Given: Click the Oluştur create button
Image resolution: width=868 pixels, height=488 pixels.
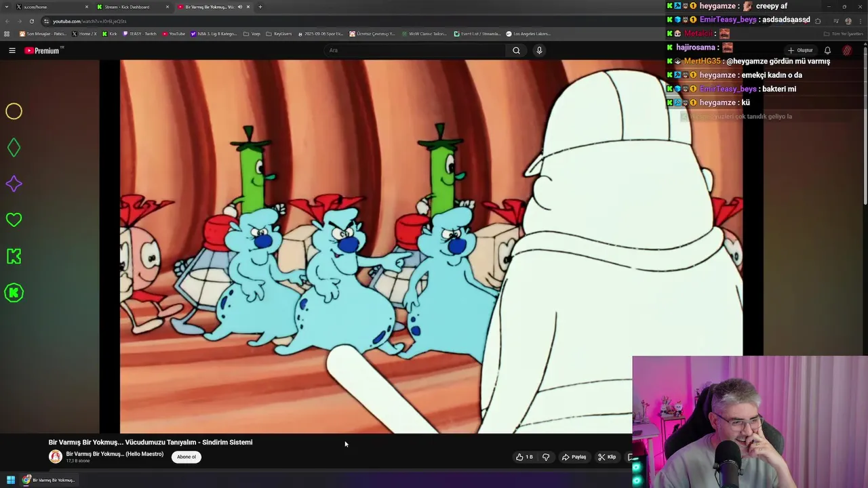Looking at the screenshot, I should pyautogui.click(x=800, y=50).
